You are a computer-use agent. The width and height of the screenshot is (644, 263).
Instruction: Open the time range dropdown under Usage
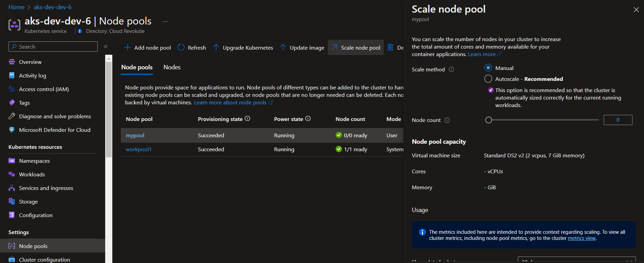[576, 260]
